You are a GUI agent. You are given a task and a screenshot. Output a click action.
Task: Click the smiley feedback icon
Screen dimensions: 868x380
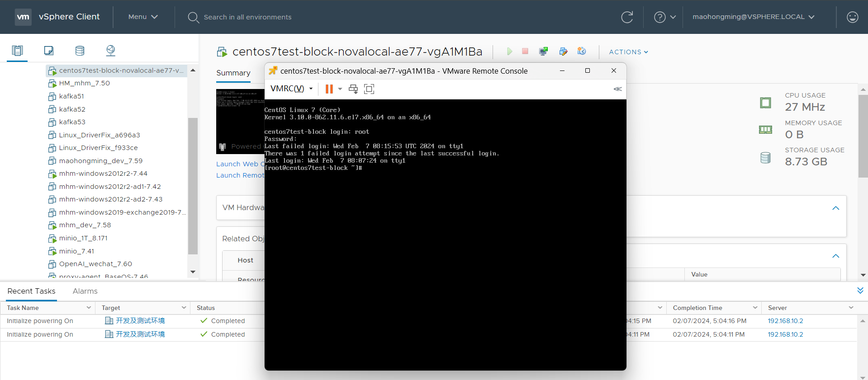tap(852, 17)
